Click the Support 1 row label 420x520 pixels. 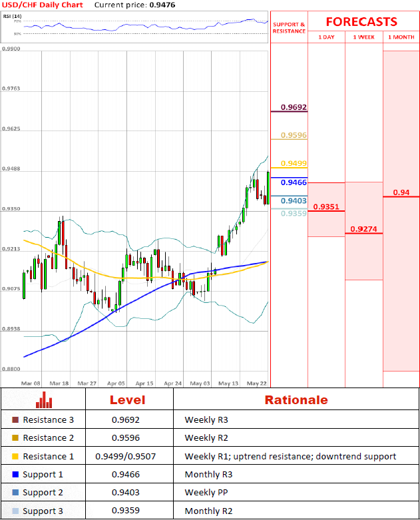click(x=43, y=475)
